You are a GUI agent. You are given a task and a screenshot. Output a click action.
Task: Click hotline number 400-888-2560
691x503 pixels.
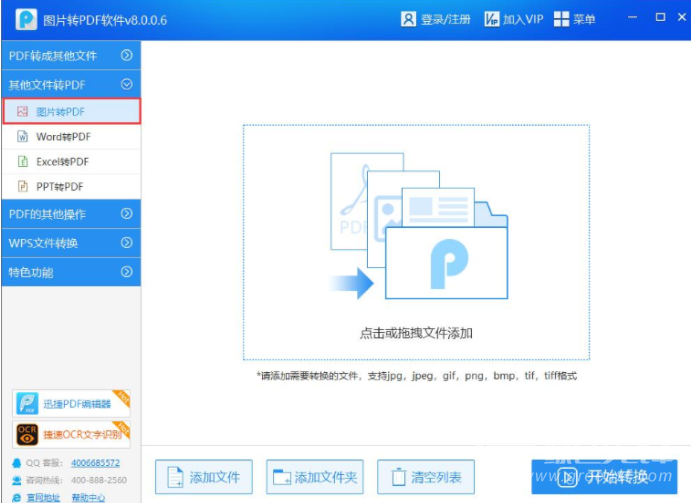(99, 480)
